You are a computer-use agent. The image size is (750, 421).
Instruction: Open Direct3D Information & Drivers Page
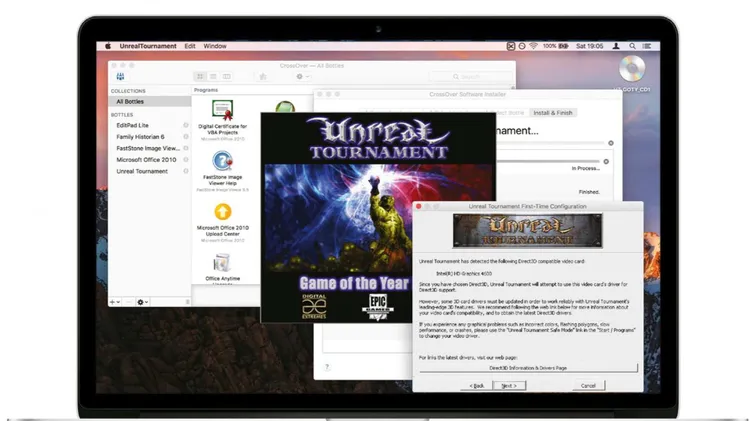tap(528, 368)
